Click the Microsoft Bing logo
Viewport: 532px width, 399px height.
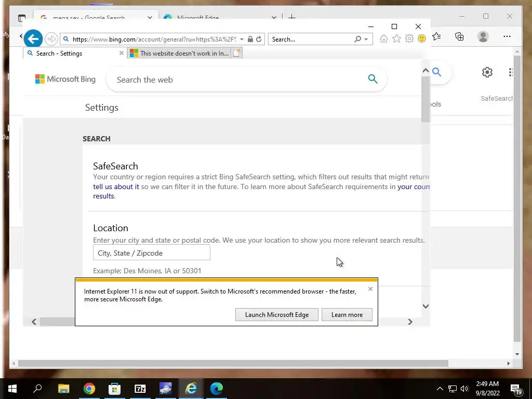pyautogui.click(x=65, y=79)
